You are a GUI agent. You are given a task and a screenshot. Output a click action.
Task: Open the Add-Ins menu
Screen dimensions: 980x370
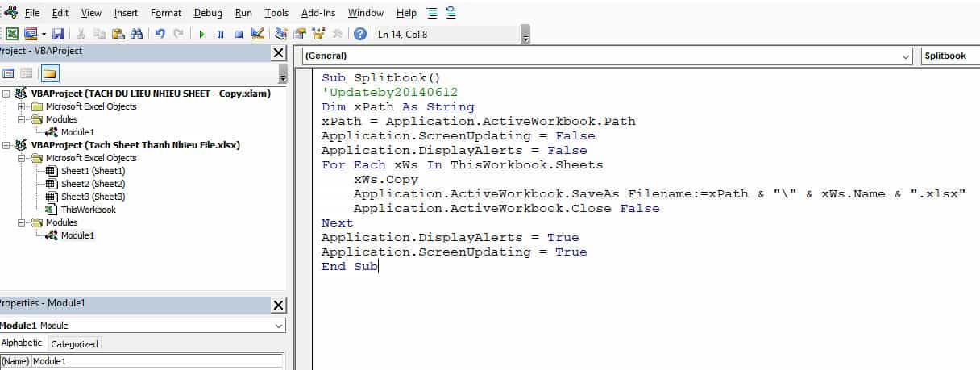319,13
